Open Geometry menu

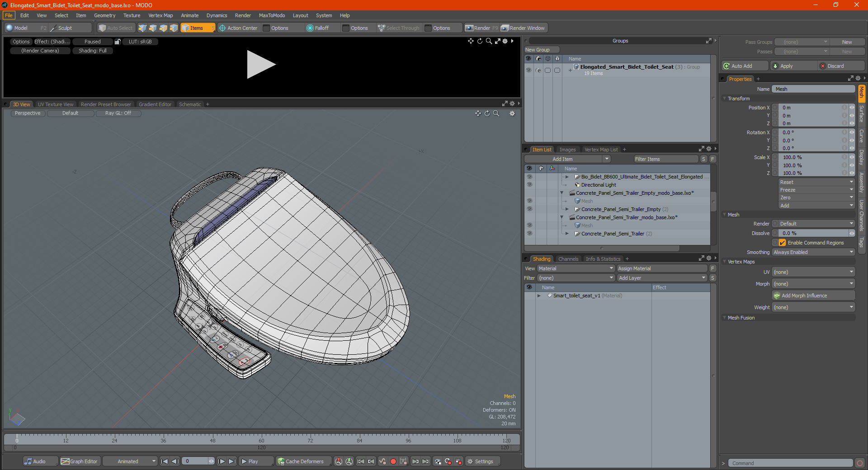coord(104,15)
